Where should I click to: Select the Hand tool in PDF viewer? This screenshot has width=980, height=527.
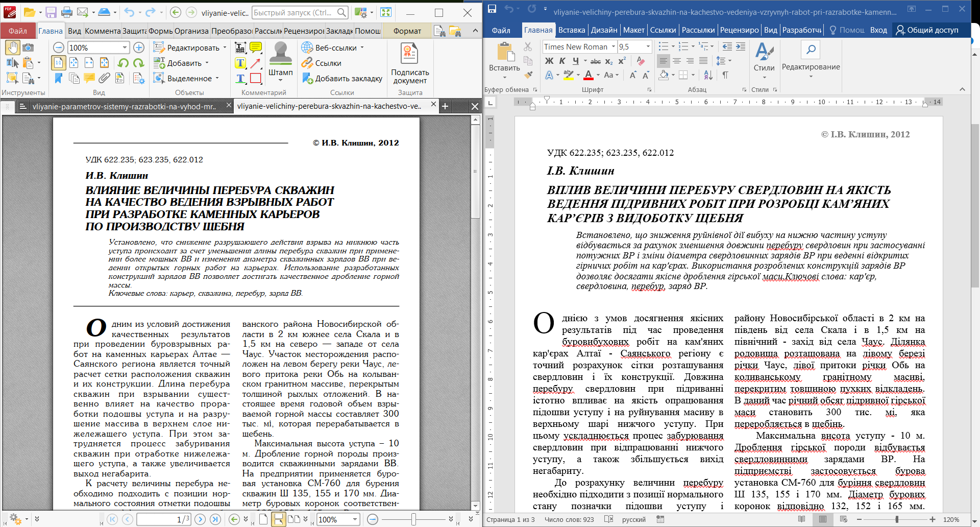pos(12,47)
